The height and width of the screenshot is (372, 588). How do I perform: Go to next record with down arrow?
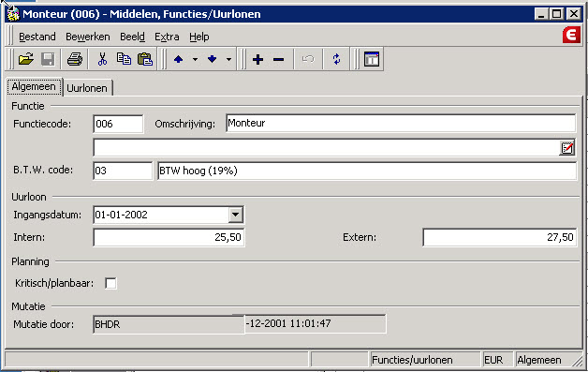pos(213,59)
